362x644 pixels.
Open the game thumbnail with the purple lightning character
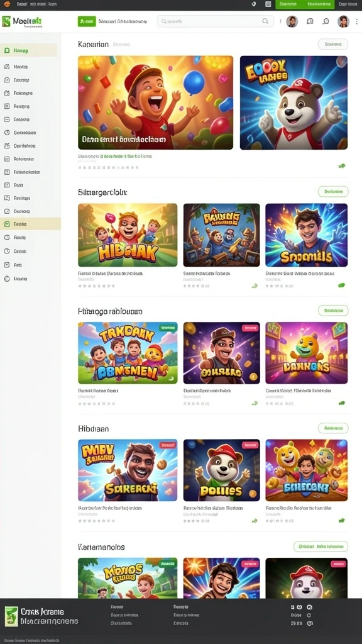click(x=307, y=235)
